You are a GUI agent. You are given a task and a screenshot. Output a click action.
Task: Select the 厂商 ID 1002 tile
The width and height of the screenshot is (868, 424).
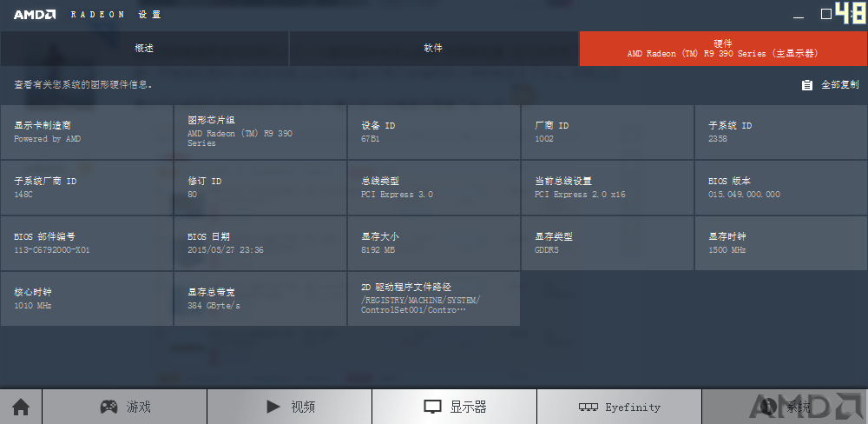pos(608,132)
